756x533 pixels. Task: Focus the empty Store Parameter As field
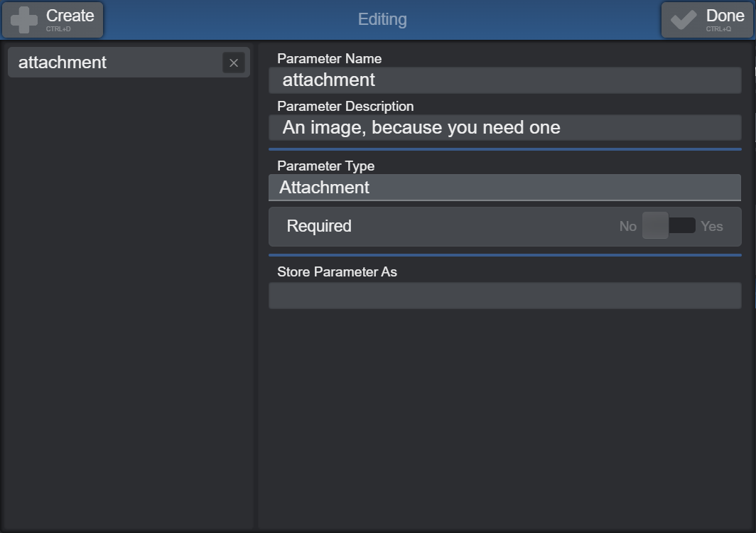click(504, 296)
